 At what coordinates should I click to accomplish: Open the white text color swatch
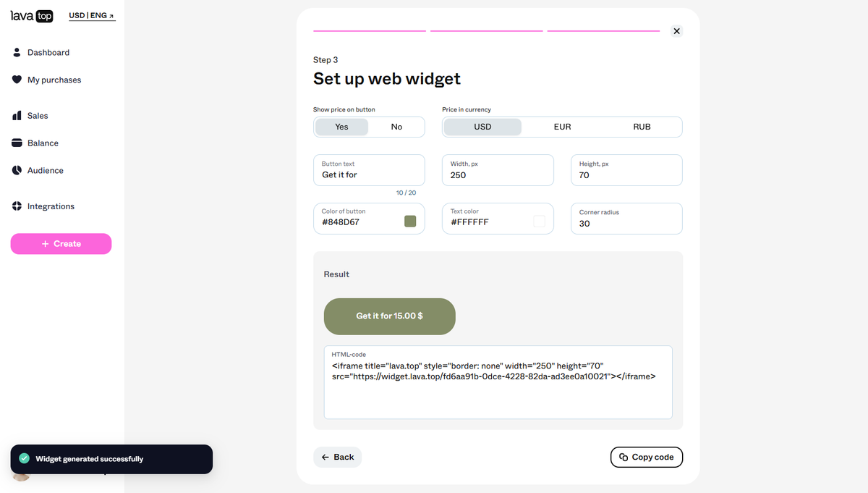540,222
